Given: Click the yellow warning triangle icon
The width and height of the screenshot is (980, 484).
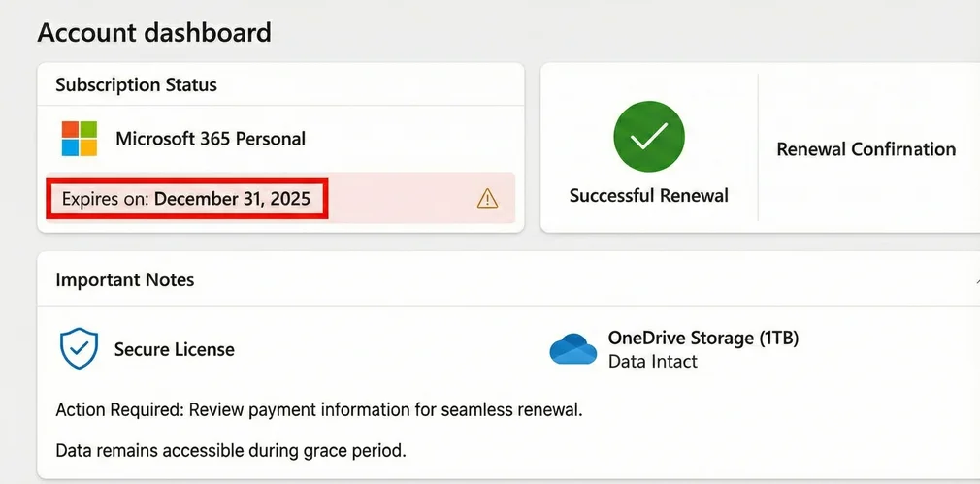Looking at the screenshot, I should coord(487,199).
